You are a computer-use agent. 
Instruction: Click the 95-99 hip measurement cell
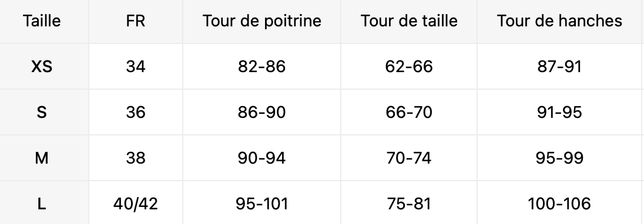559,158
